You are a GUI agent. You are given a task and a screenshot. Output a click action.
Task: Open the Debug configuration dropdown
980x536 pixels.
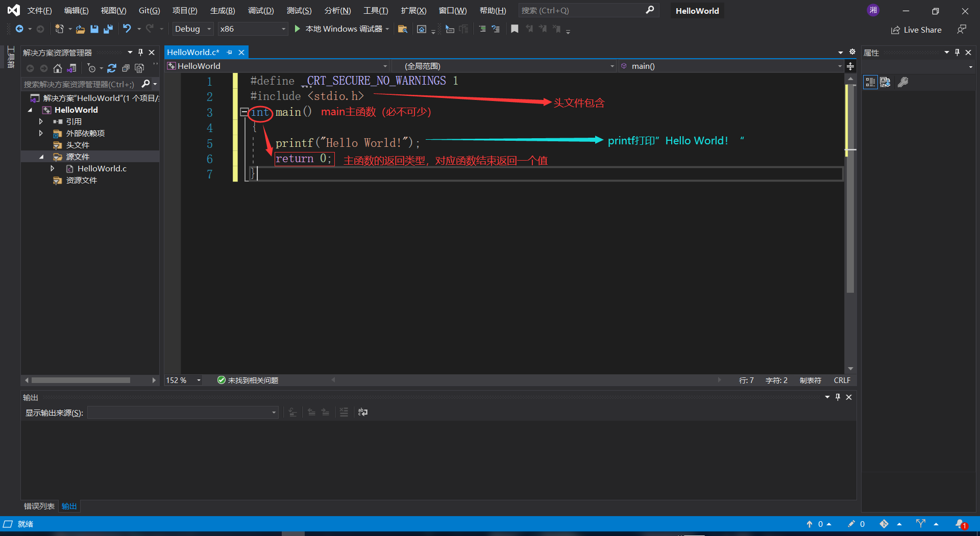(192, 29)
